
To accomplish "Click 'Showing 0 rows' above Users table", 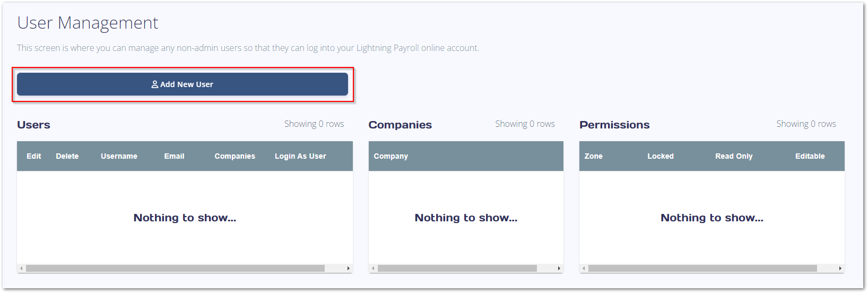I will click(314, 124).
